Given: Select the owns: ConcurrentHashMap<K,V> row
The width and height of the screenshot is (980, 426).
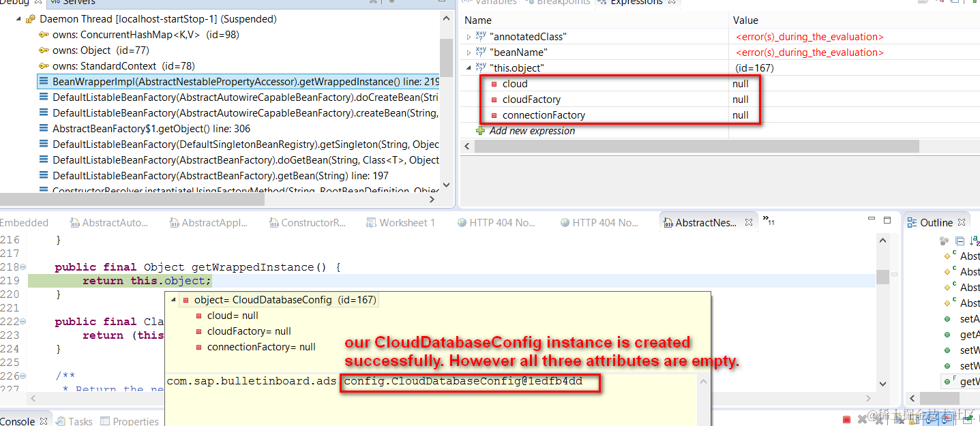Looking at the screenshot, I should (x=139, y=35).
